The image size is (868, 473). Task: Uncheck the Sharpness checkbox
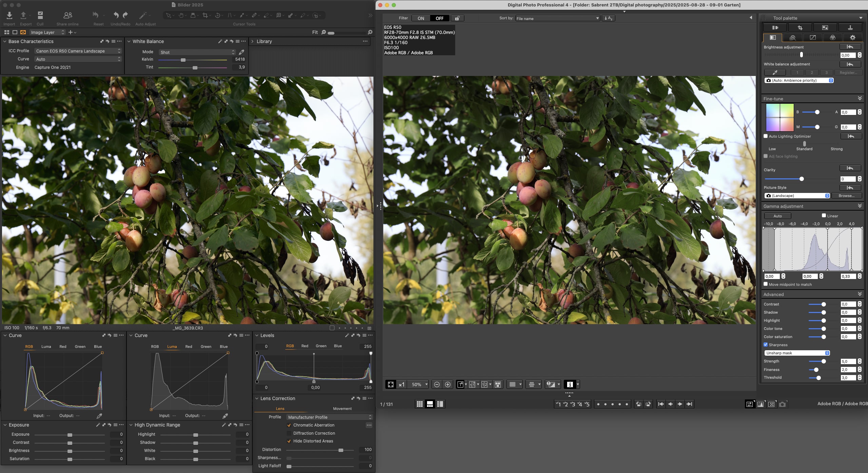coord(766,345)
